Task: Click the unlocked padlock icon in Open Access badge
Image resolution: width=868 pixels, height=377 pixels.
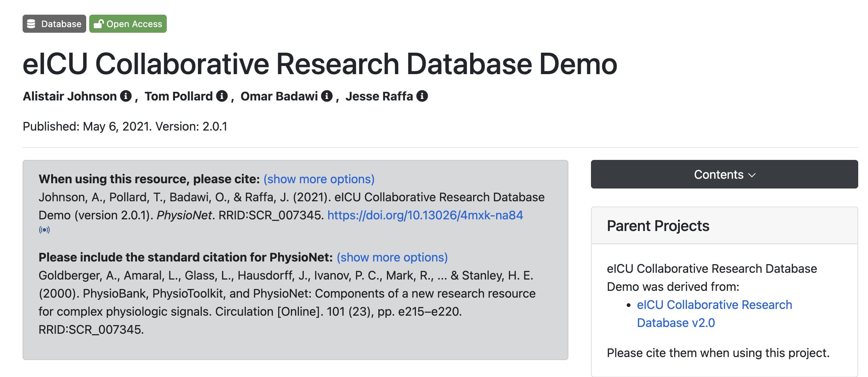Action: coord(99,24)
